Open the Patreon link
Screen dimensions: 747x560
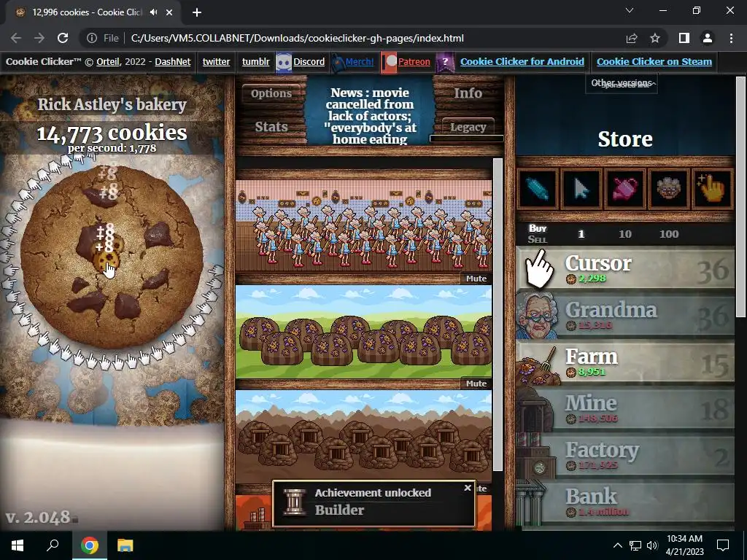coord(414,61)
